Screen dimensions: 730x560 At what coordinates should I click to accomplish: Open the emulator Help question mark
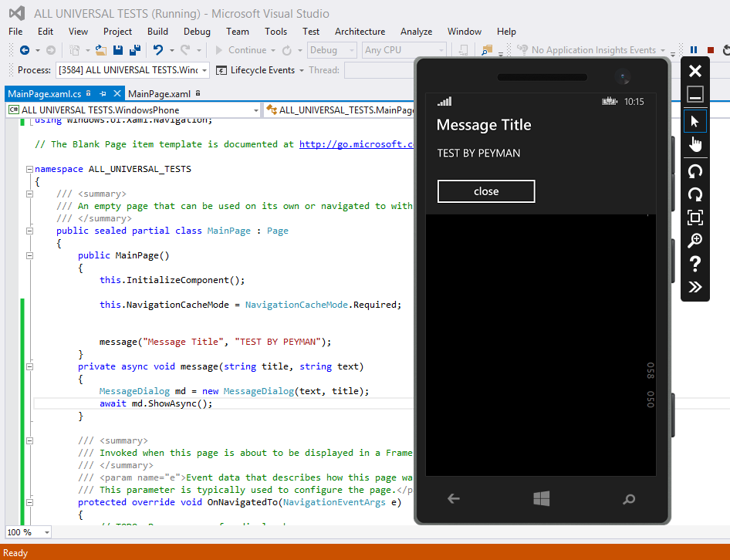695,264
